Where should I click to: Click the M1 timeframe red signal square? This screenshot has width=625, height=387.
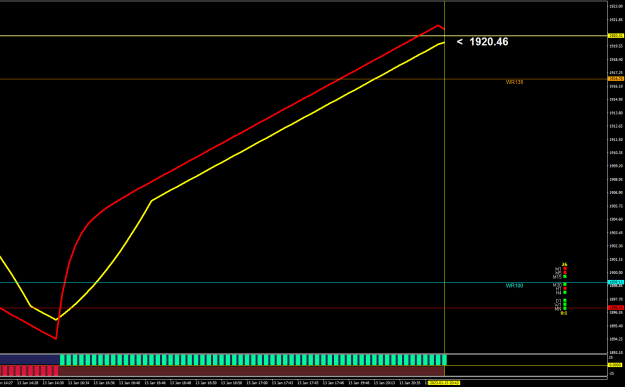point(565,269)
